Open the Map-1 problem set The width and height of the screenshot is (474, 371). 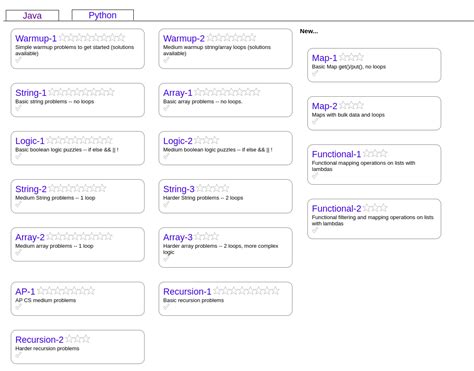[x=324, y=58]
